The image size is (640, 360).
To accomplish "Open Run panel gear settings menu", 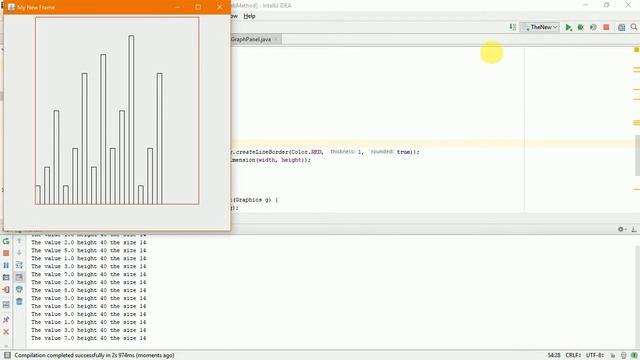I will [x=621, y=229].
